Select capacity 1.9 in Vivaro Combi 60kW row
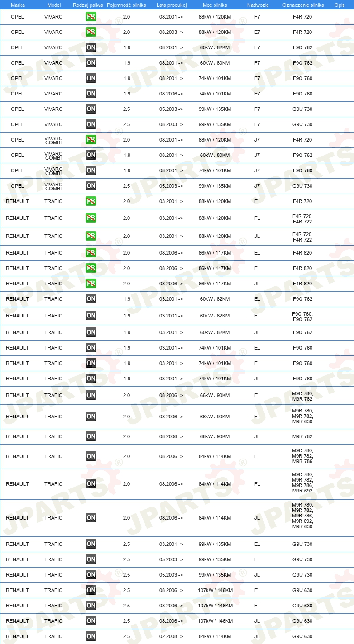354x644 pixels. [x=127, y=155]
